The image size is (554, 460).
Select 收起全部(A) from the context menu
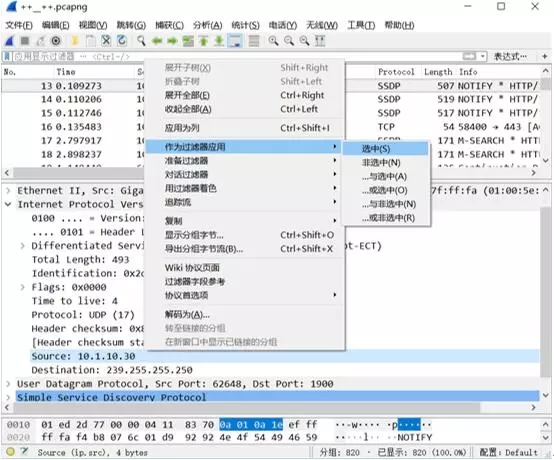[244, 109]
